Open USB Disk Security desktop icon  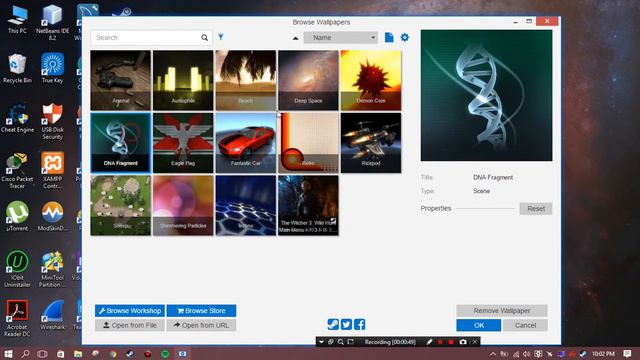(52, 121)
